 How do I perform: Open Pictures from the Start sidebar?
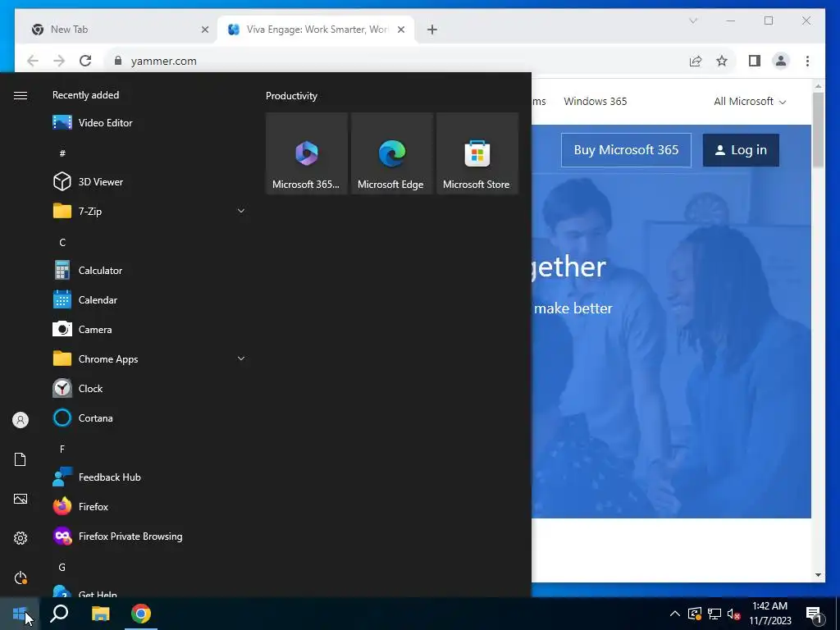[x=21, y=499]
